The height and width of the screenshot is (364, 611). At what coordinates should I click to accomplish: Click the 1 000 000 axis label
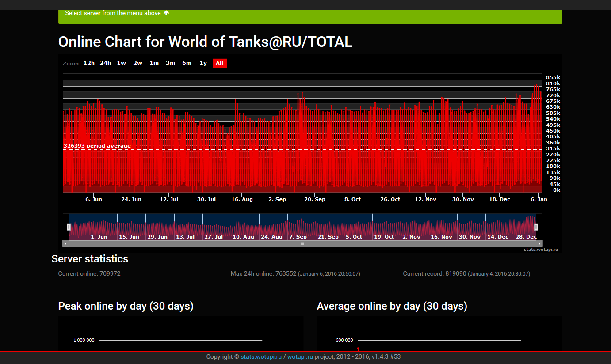(84, 340)
